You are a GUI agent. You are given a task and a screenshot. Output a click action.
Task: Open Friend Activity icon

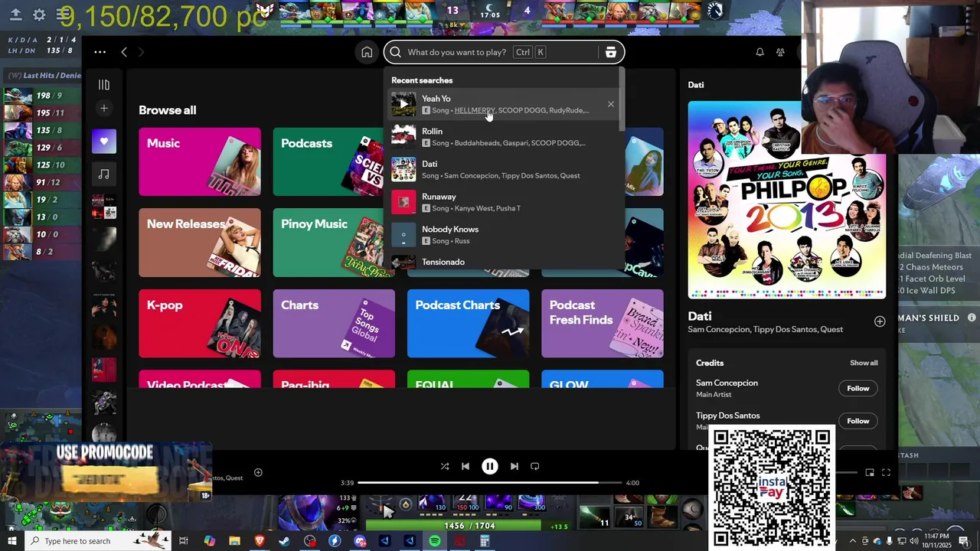(x=780, y=52)
